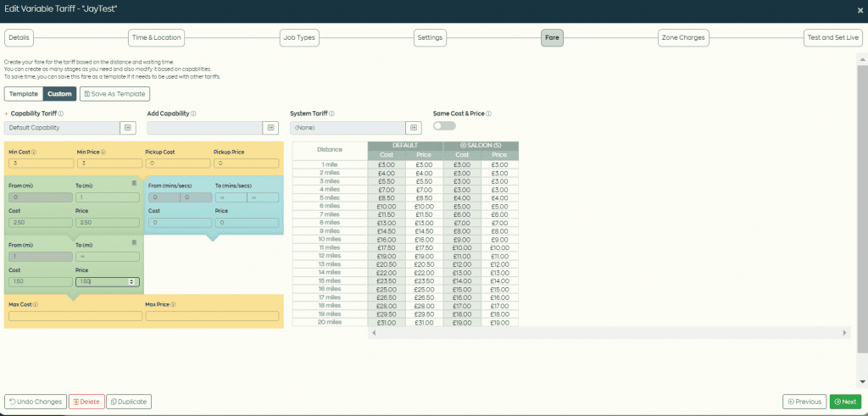
Task: Click Undo Changes button
Action: [x=36, y=402]
